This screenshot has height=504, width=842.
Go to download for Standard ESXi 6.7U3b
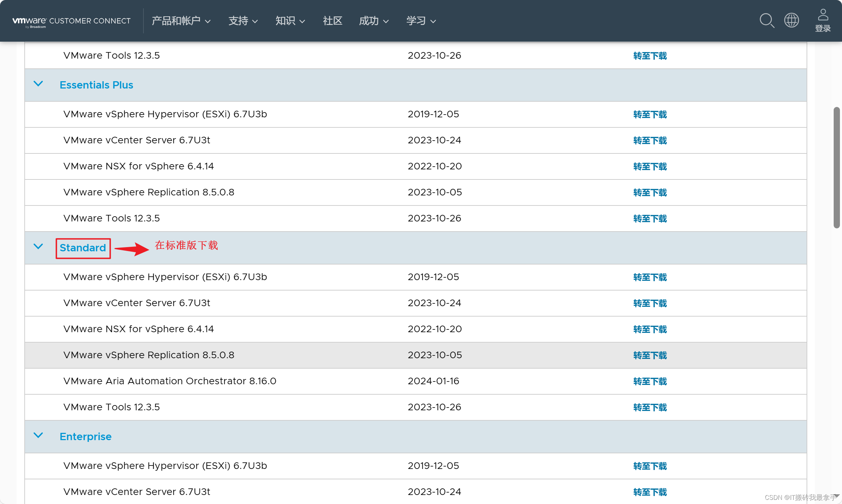pyautogui.click(x=650, y=277)
